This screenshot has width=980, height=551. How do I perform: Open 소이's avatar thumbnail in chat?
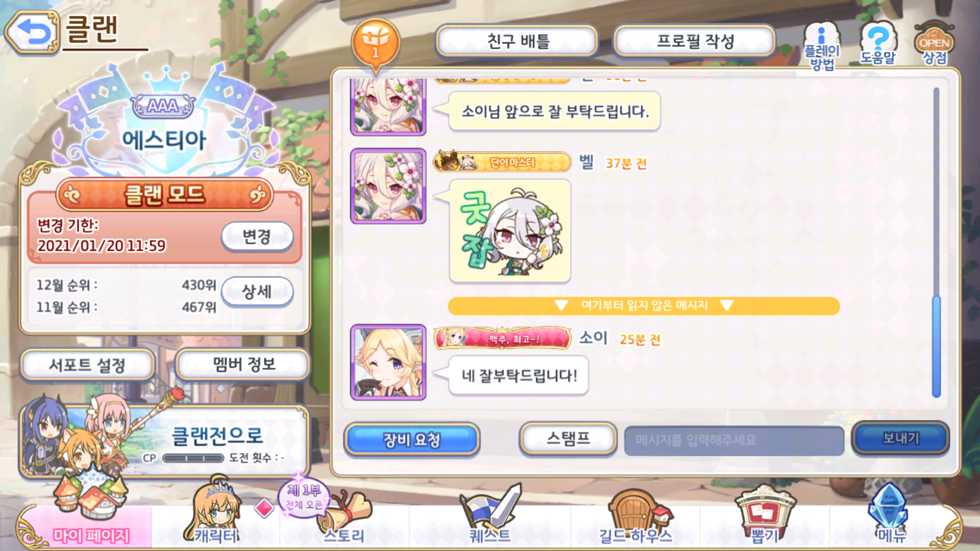click(x=388, y=362)
